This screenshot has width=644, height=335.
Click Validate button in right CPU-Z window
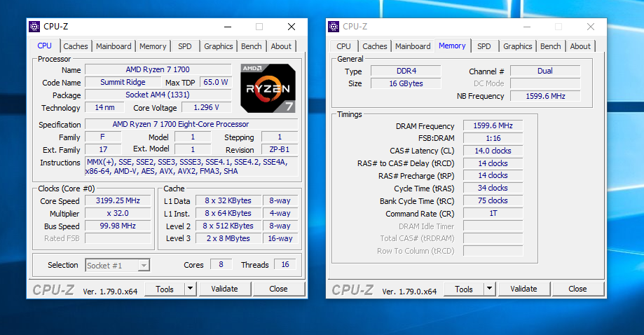[x=523, y=289]
